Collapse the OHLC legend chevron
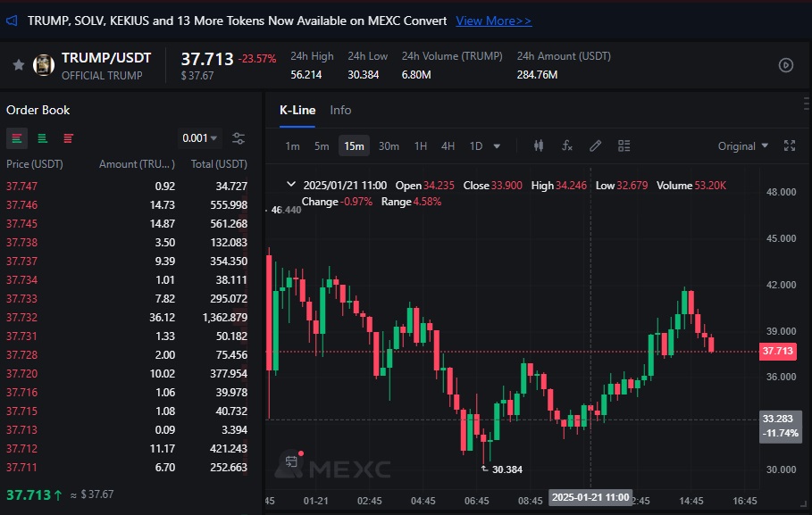 coord(291,184)
